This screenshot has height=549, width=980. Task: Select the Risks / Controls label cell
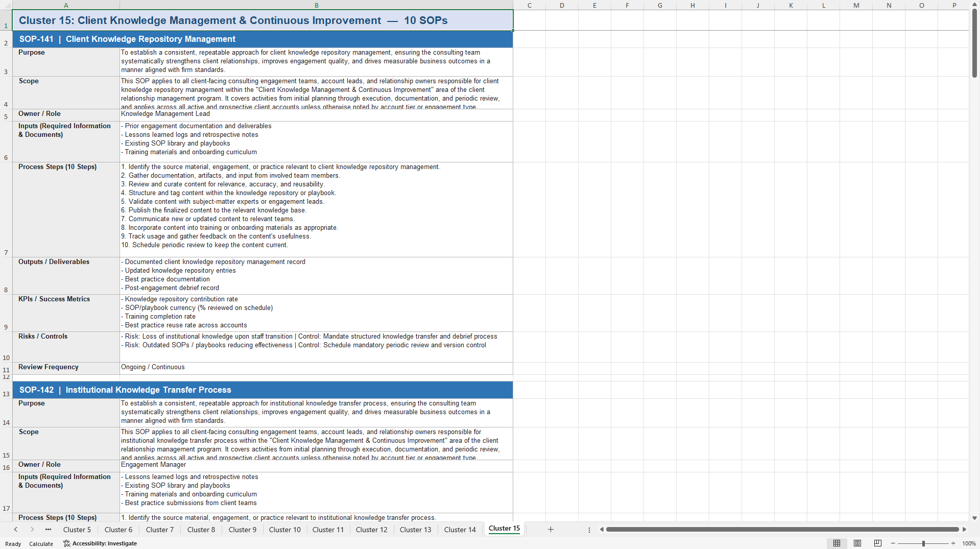(x=66, y=347)
